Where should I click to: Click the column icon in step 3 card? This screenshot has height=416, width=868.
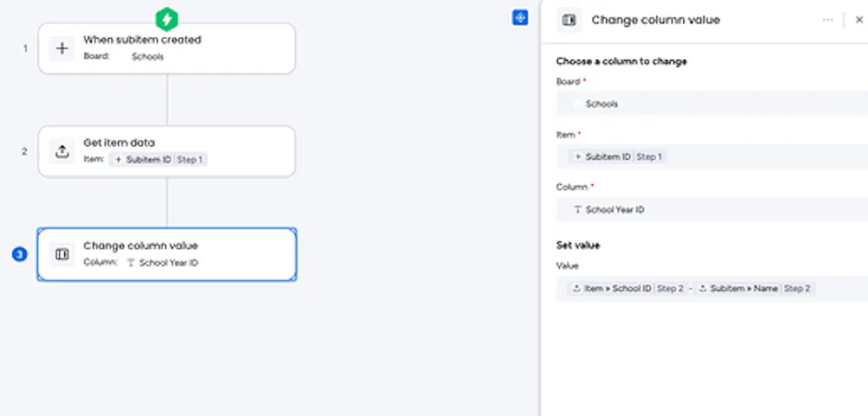coord(62,254)
